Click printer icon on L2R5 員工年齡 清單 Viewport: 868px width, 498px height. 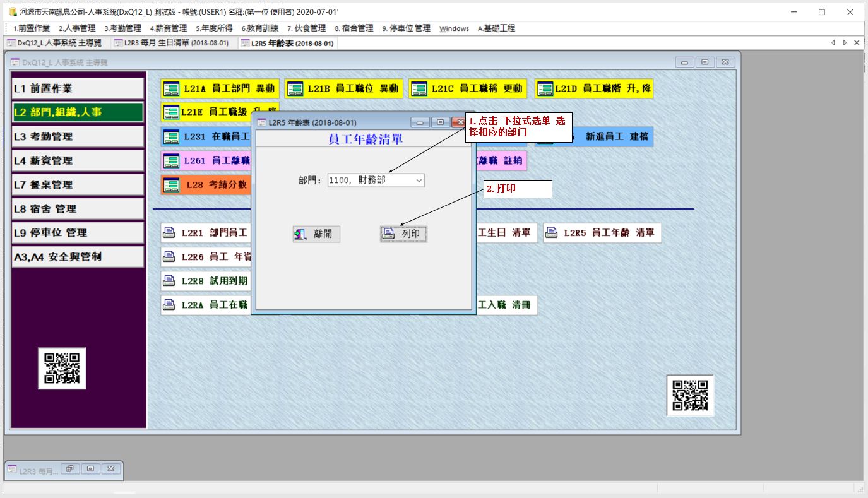(552, 232)
